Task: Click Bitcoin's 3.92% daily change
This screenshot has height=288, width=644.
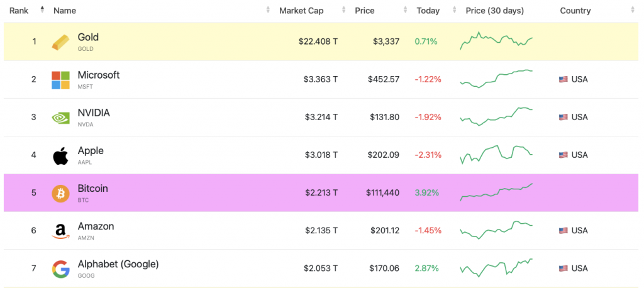Action: [x=427, y=192]
